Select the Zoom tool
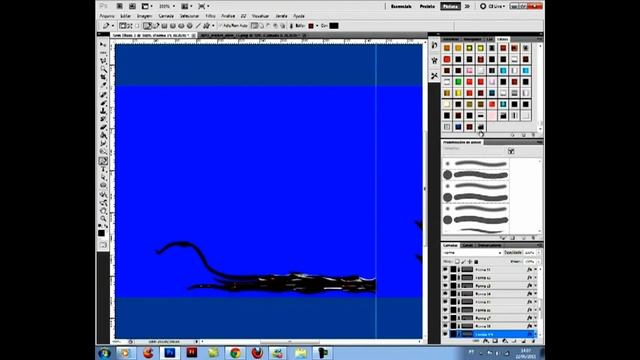The width and height of the screenshot is (640, 360). [x=103, y=219]
